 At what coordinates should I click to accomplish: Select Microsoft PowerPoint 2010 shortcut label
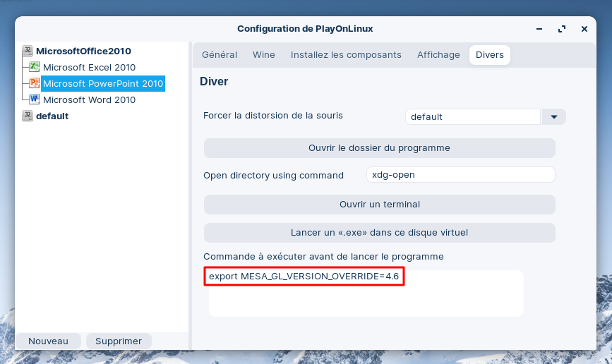[103, 83]
